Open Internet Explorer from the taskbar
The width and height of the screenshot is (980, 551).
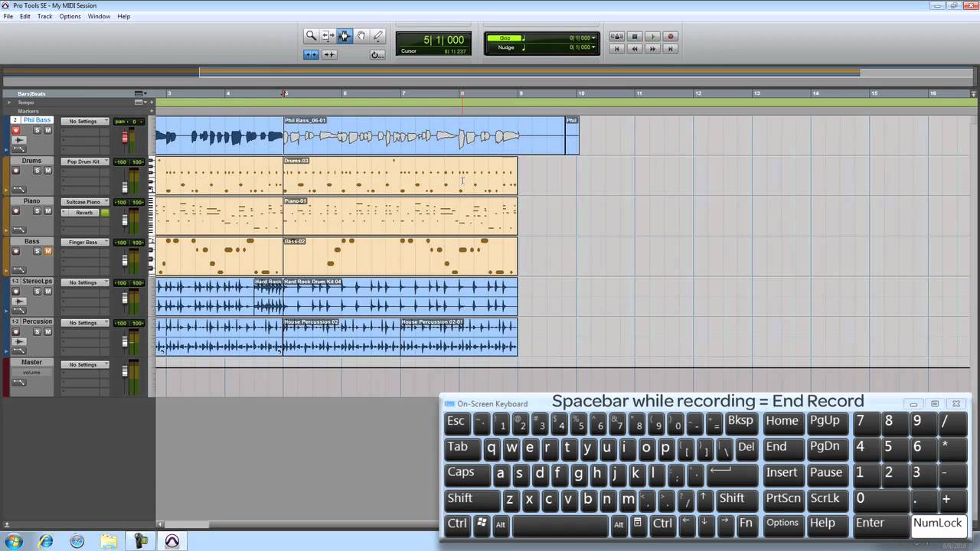click(46, 541)
